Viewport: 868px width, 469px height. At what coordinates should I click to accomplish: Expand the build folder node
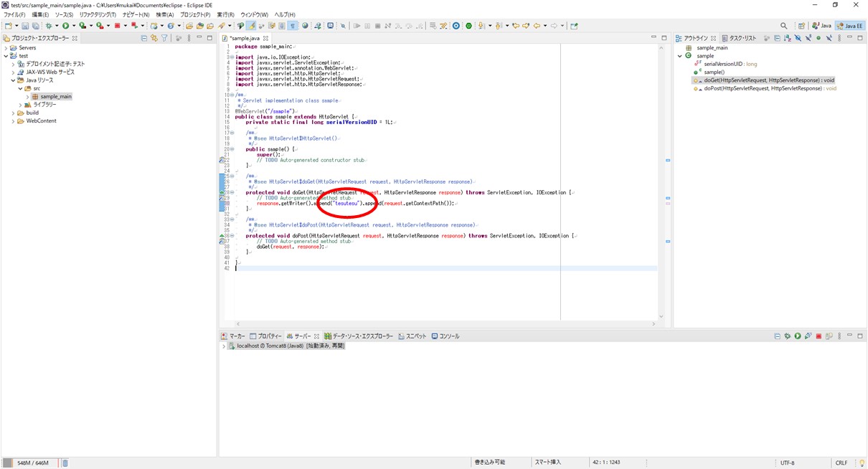coord(13,113)
